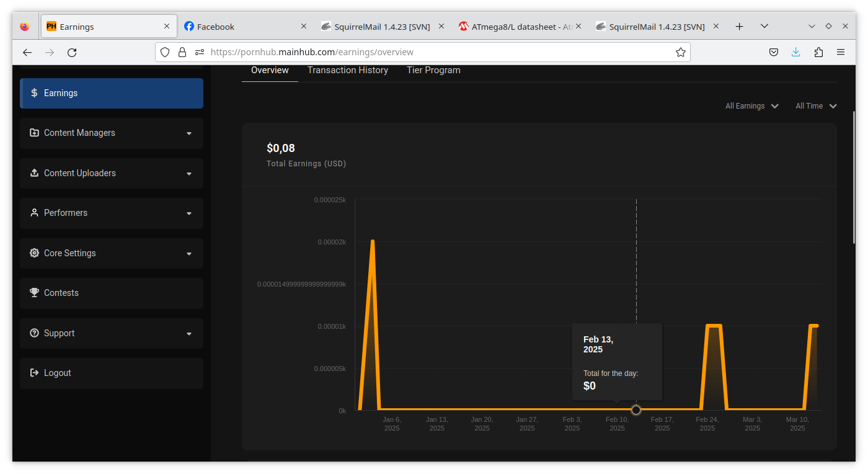Click the Feb 13 chart data point
The image size is (868, 474).
tap(636, 410)
